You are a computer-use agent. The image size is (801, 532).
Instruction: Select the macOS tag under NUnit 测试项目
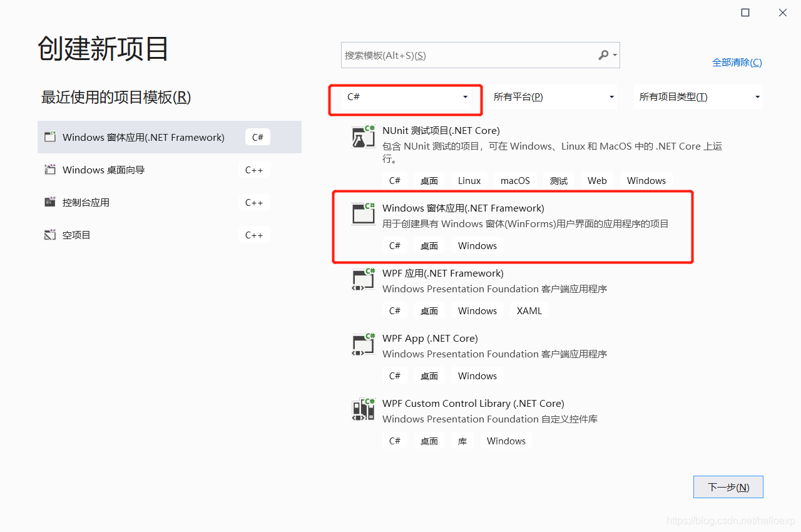point(514,180)
